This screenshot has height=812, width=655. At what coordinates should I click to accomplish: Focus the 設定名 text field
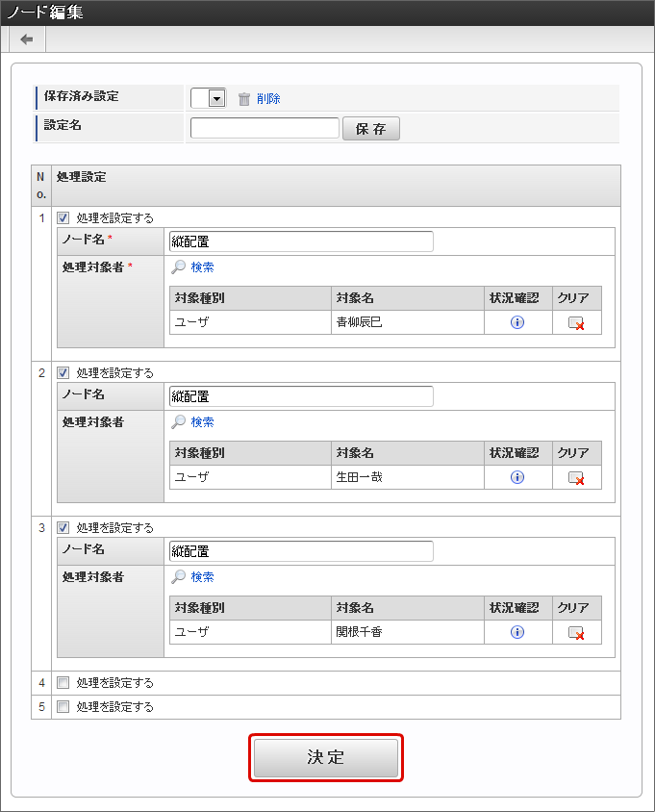coord(265,128)
